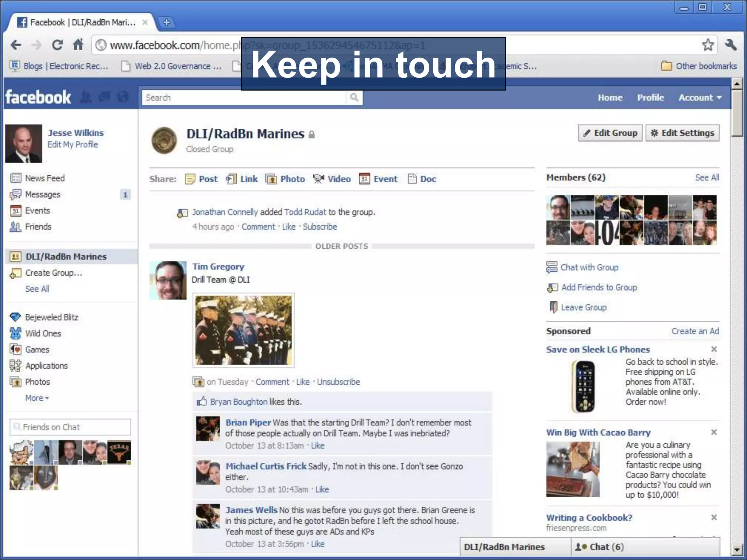Close the Sleek LG Phones ad
The height and width of the screenshot is (560, 747).
coord(714,349)
